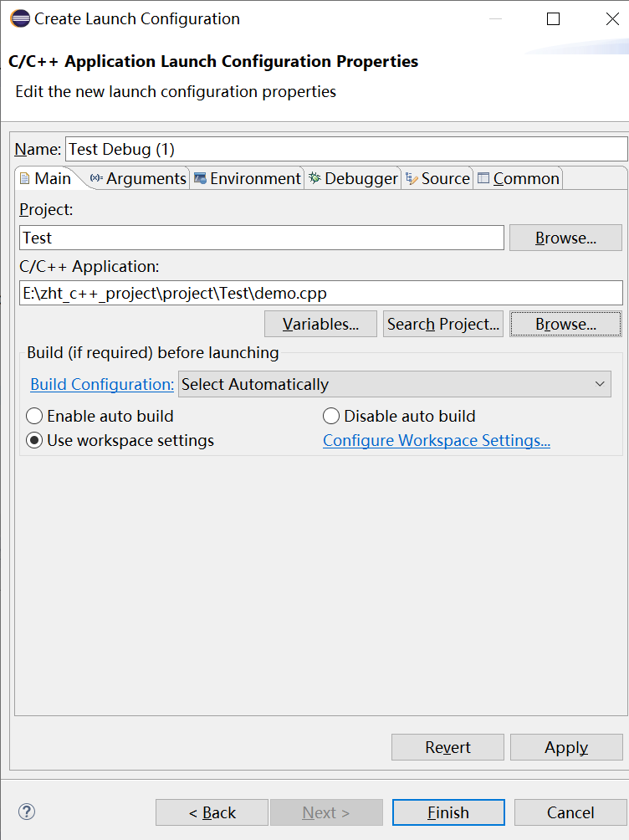Open the help question mark icon
This screenshot has width=629, height=840.
pyautogui.click(x=26, y=812)
